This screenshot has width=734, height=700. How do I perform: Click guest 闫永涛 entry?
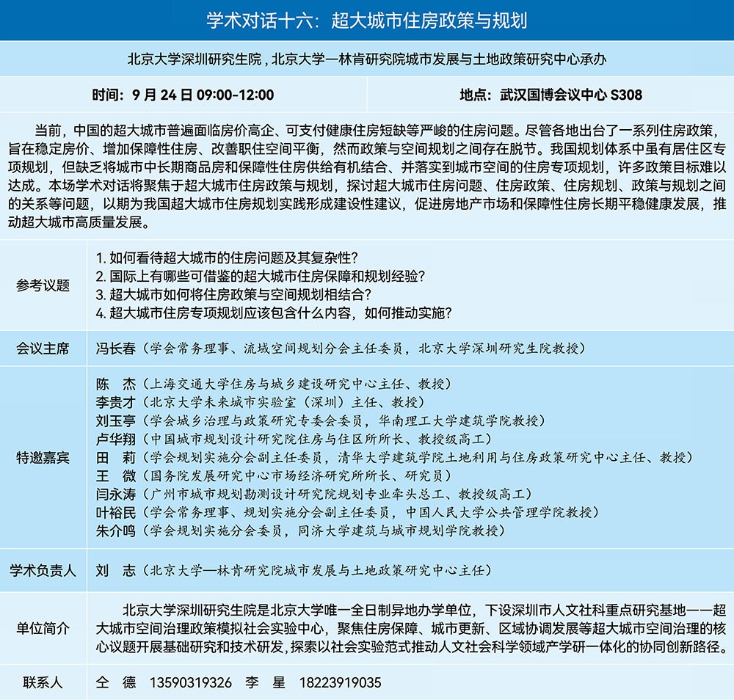(x=314, y=494)
